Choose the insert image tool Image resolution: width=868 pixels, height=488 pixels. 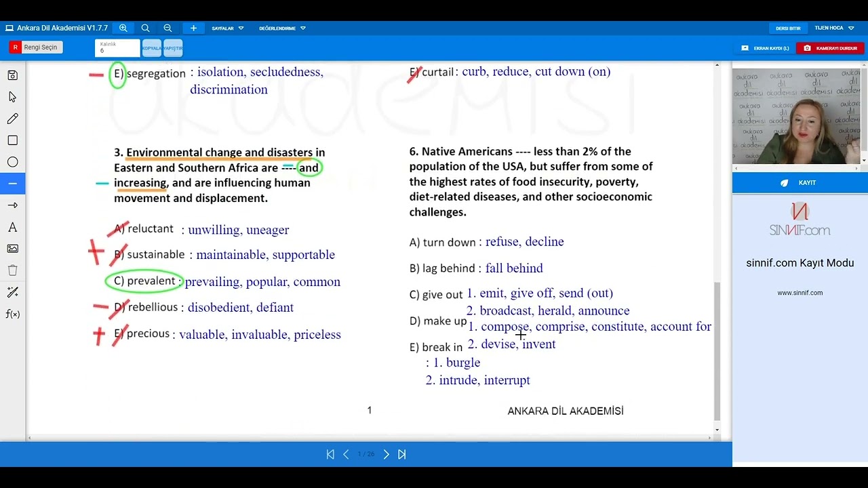12,249
